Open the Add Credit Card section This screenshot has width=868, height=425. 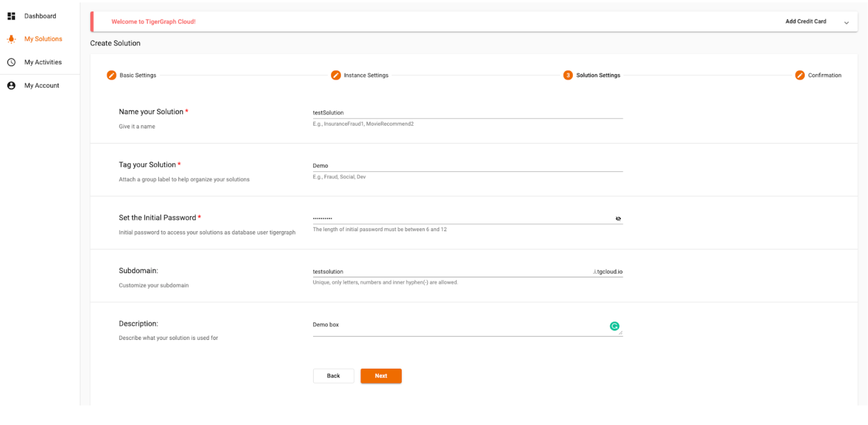(x=805, y=21)
